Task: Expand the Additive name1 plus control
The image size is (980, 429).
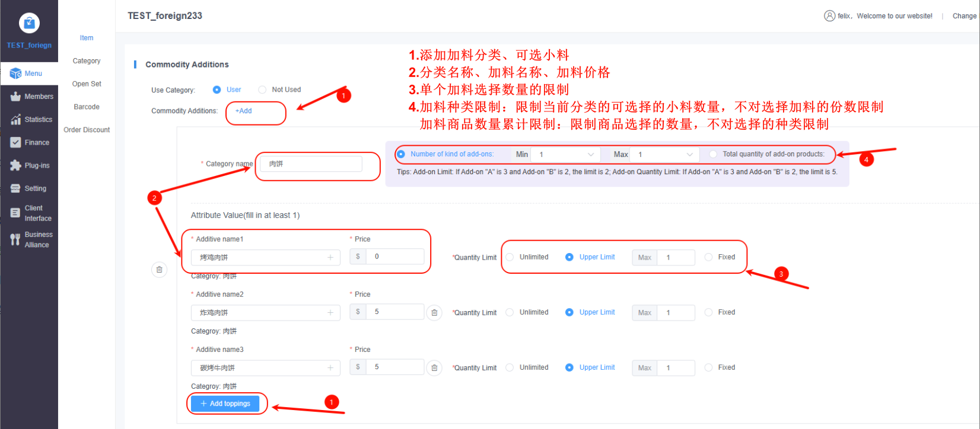Action: click(x=330, y=258)
